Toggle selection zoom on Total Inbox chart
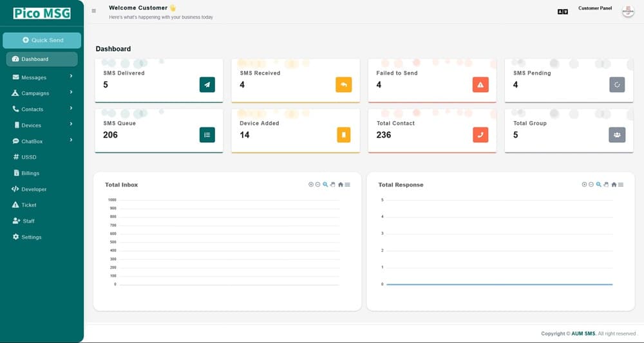644x343 pixels. [325, 185]
